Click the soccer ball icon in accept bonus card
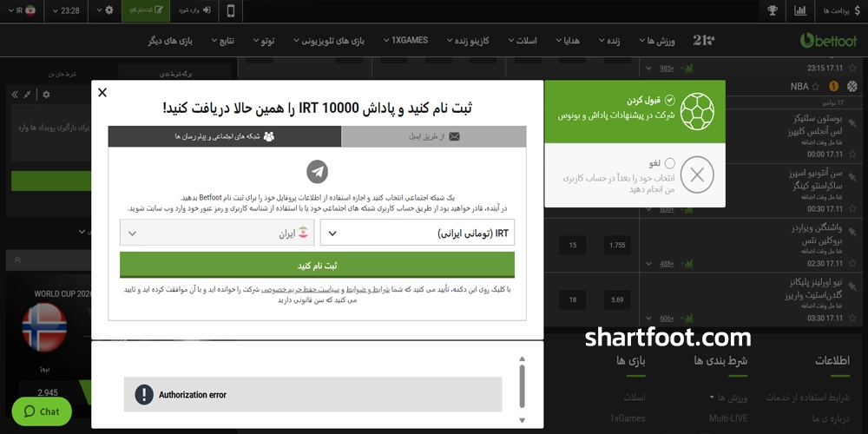Viewport: 868px width, 434px height. [697, 111]
